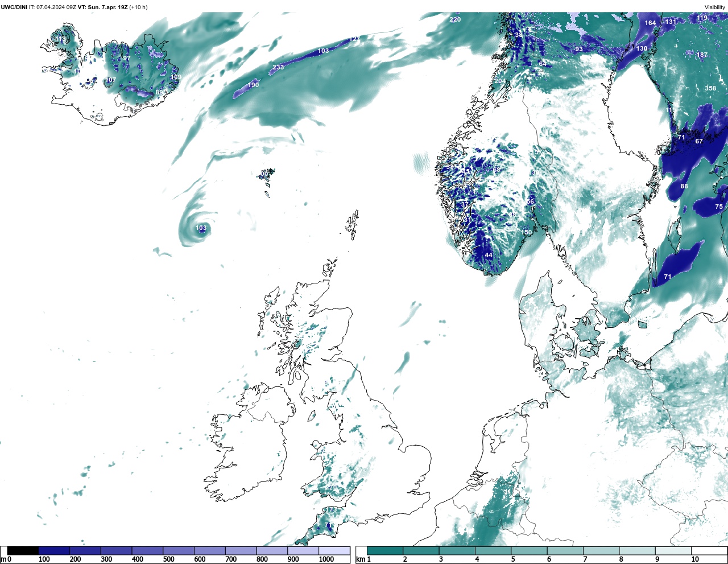Select the 100–200 m dark navy legend swatch
Viewport: 728px width, 564px height.
click(54, 550)
